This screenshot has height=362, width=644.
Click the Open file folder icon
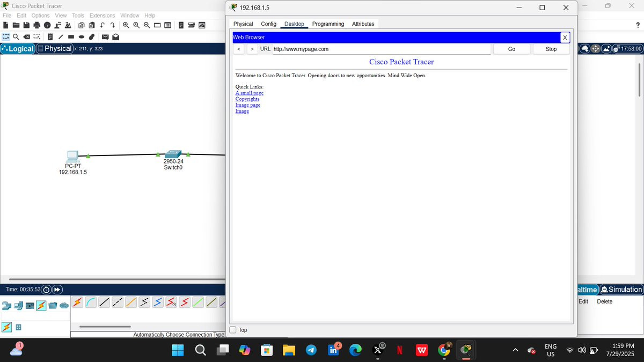(16, 25)
